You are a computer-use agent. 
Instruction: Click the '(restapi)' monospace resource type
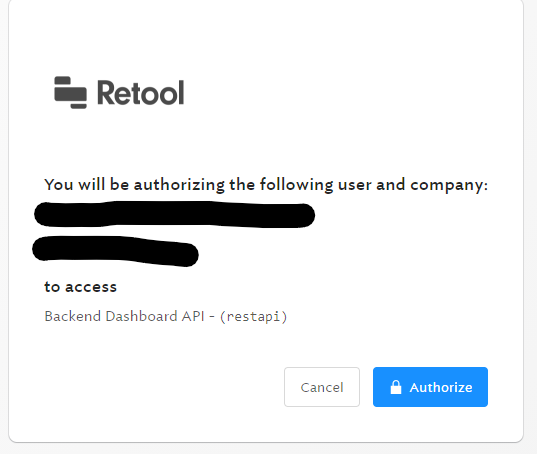point(253,317)
